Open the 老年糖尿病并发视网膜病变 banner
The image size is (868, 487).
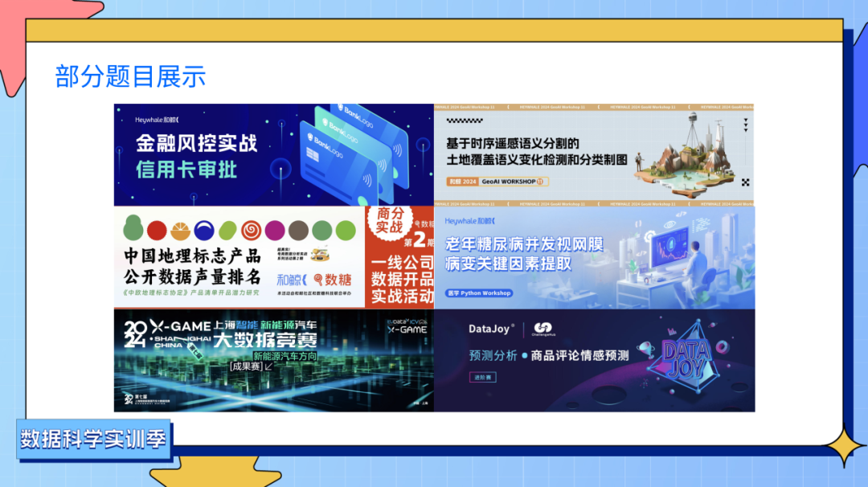594,257
